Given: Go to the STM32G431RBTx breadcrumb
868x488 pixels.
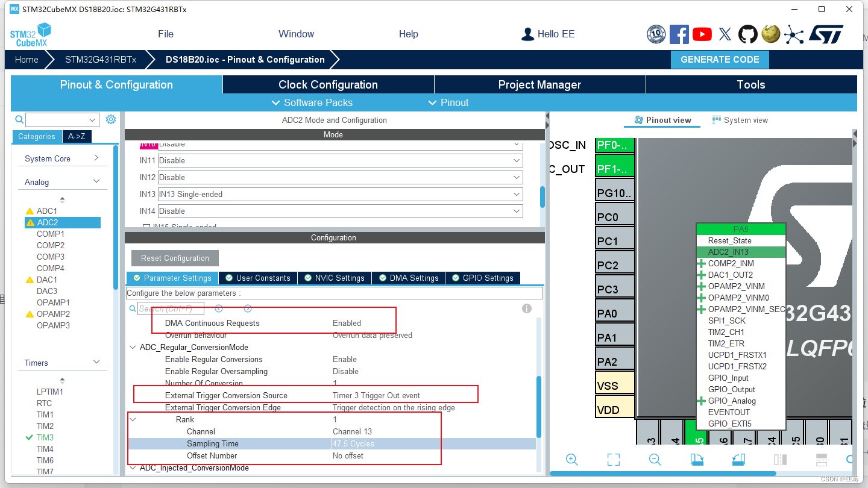Looking at the screenshot, I should click(x=101, y=60).
